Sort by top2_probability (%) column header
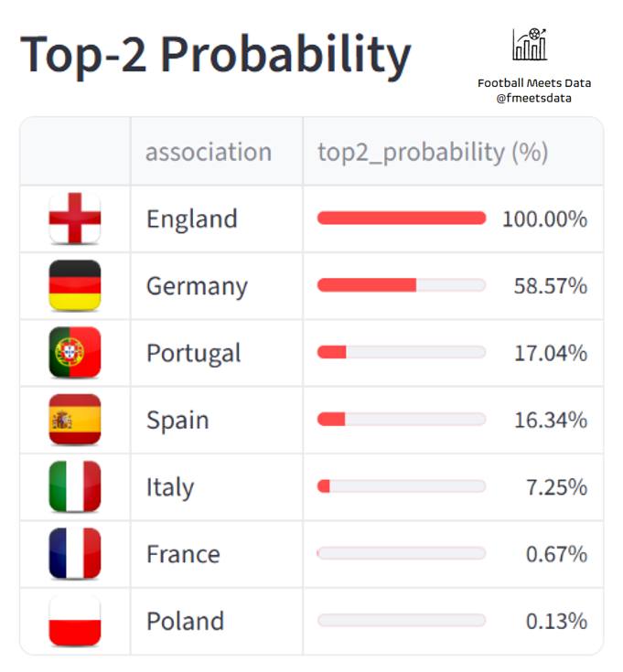The width and height of the screenshot is (623, 672). click(x=433, y=152)
